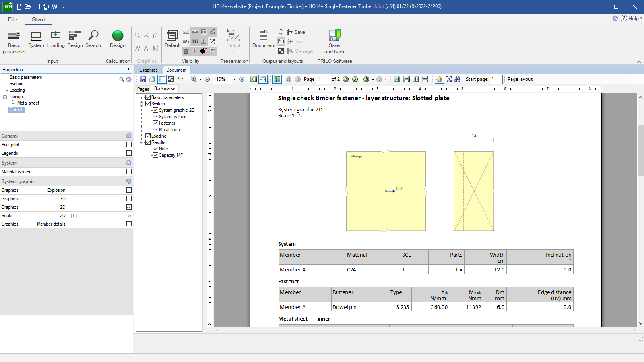Click the Design input icon in ribbon
The image size is (644, 362).
click(75, 39)
